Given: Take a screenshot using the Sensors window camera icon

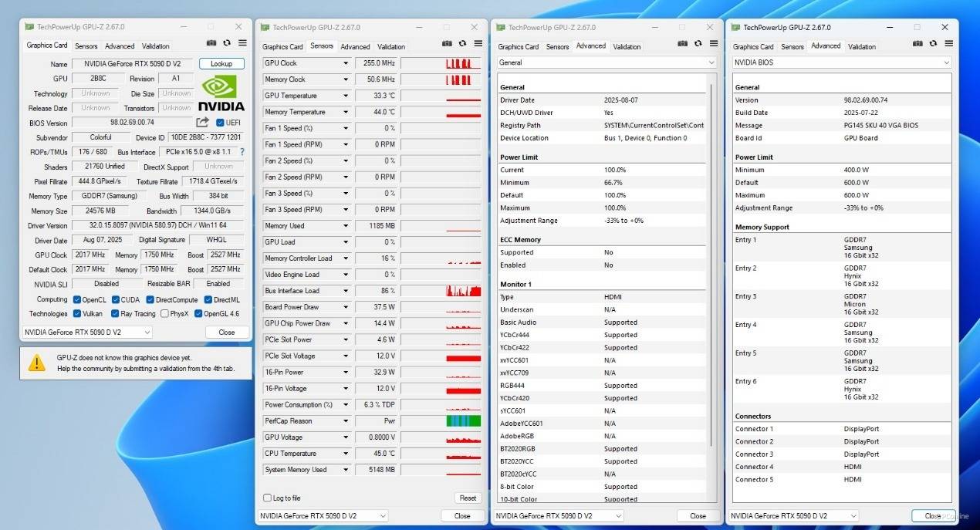Looking at the screenshot, I should click(x=448, y=44).
